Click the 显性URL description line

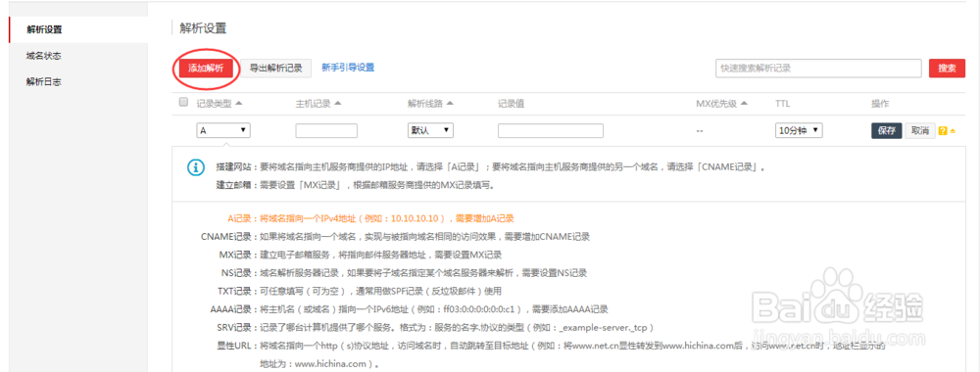point(551,354)
